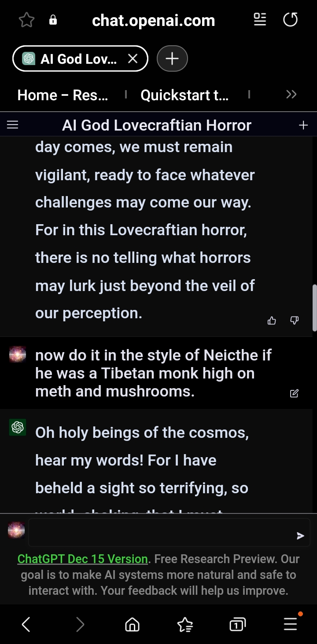
Task: Edit the Neicthe prompt message
Action: point(294,393)
